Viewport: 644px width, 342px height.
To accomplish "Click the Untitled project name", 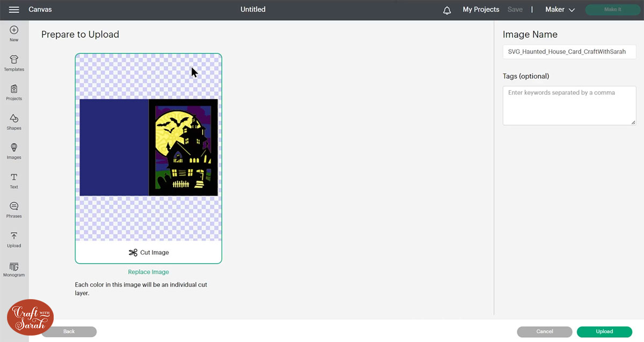I will [x=253, y=10].
